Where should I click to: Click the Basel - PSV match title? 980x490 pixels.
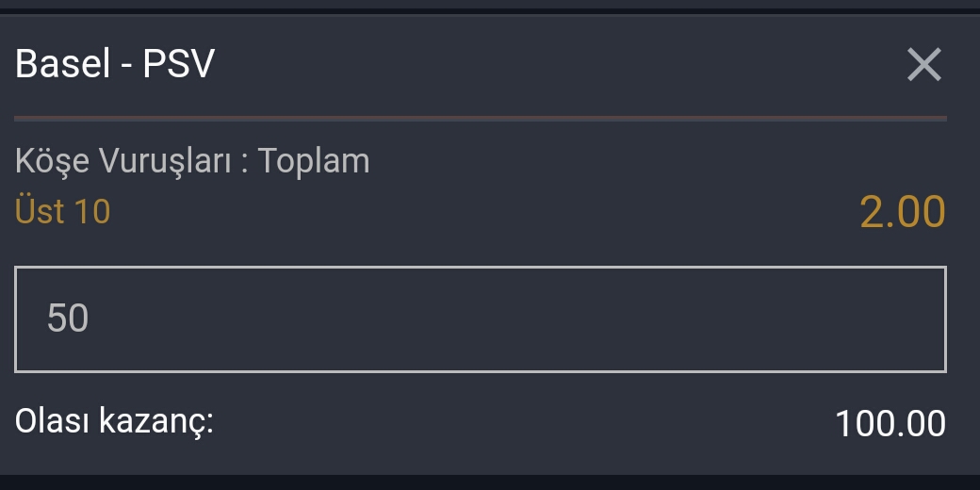(116, 65)
